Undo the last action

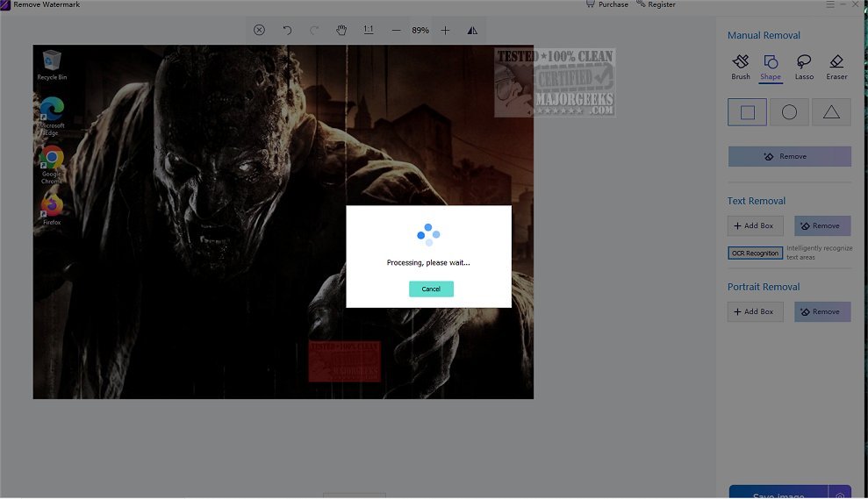[287, 31]
